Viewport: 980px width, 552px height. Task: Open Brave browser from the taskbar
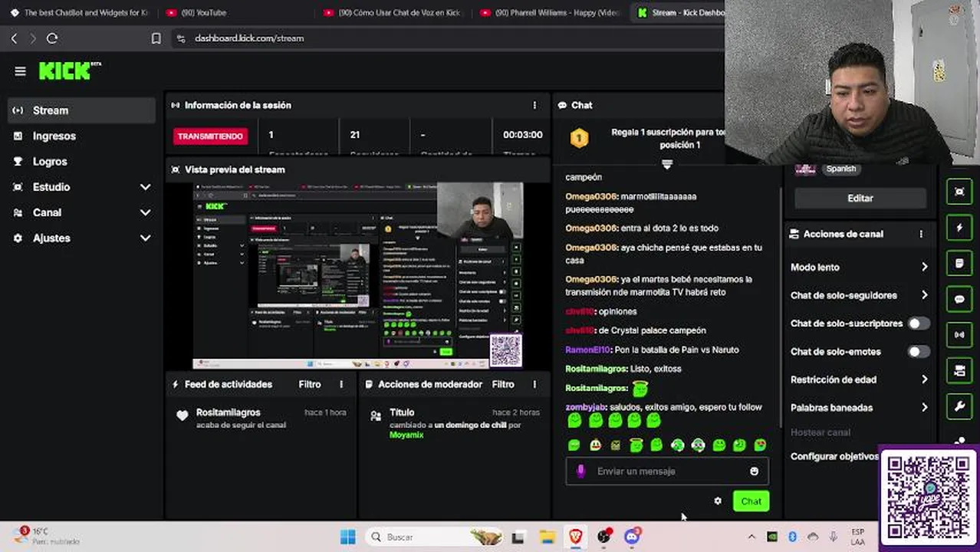(x=575, y=537)
